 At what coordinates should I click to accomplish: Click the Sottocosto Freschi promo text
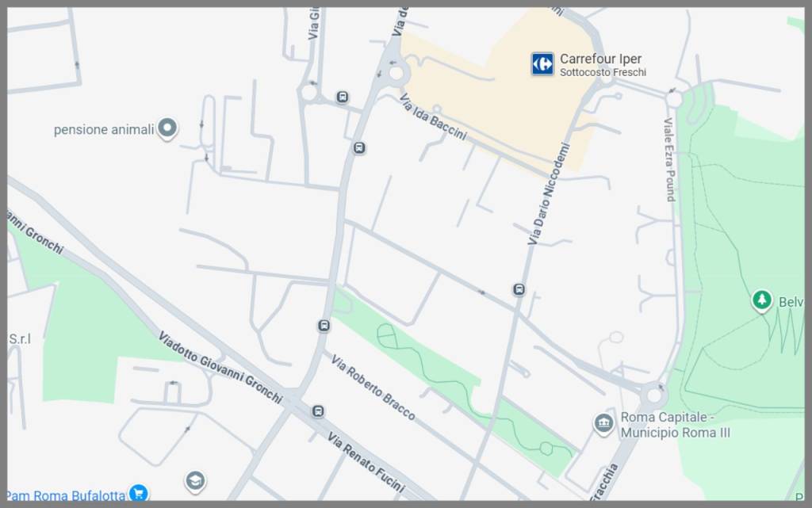pyautogui.click(x=603, y=72)
